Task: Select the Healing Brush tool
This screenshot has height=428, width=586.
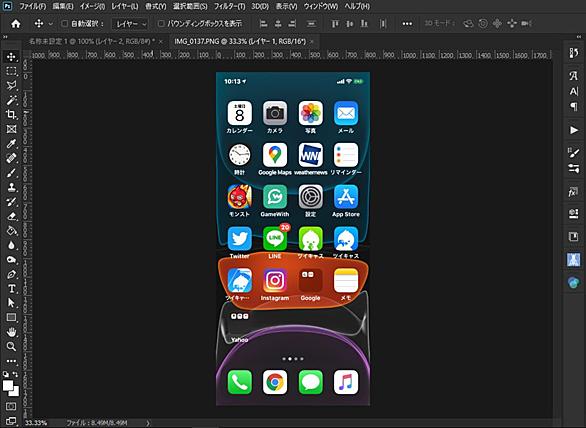Action: tap(11, 158)
